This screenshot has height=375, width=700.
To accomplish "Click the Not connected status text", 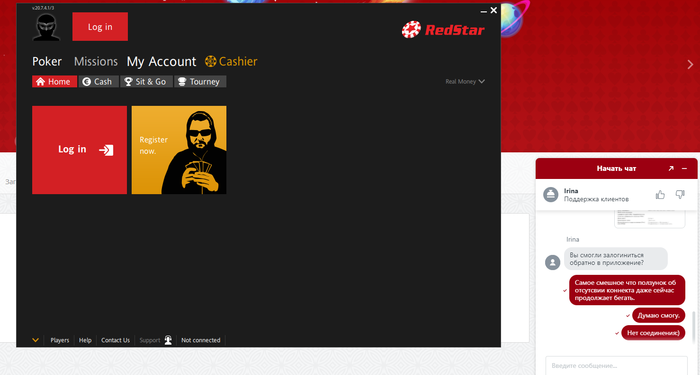I will (201, 340).
